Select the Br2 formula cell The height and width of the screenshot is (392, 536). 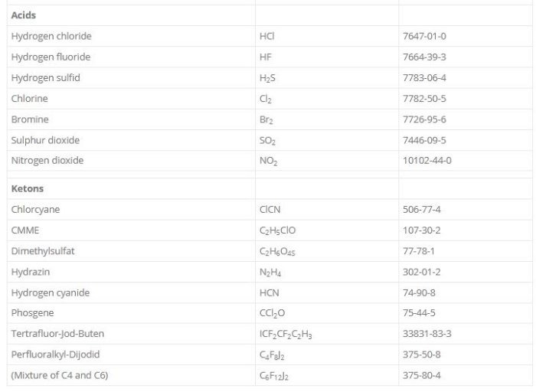[x=266, y=119]
